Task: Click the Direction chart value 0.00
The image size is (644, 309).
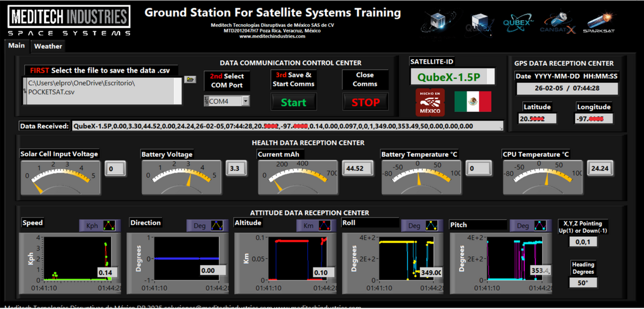Action: pyautogui.click(x=213, y=270)
